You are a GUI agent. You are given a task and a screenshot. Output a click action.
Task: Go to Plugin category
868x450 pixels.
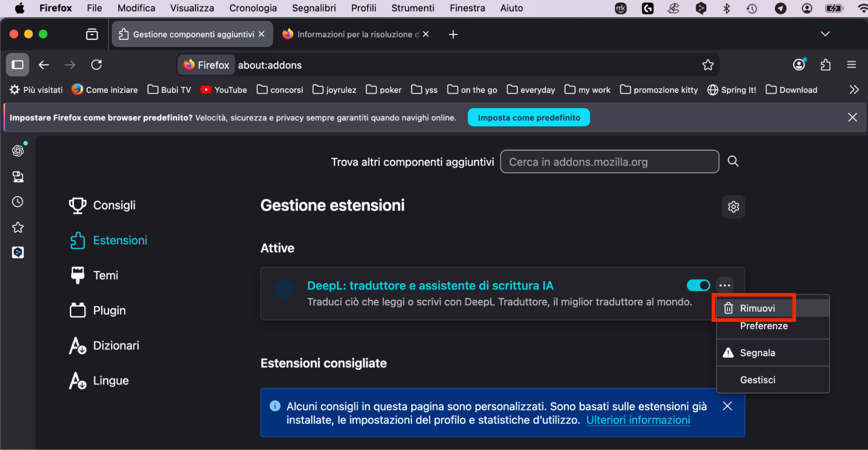(98, 310)
